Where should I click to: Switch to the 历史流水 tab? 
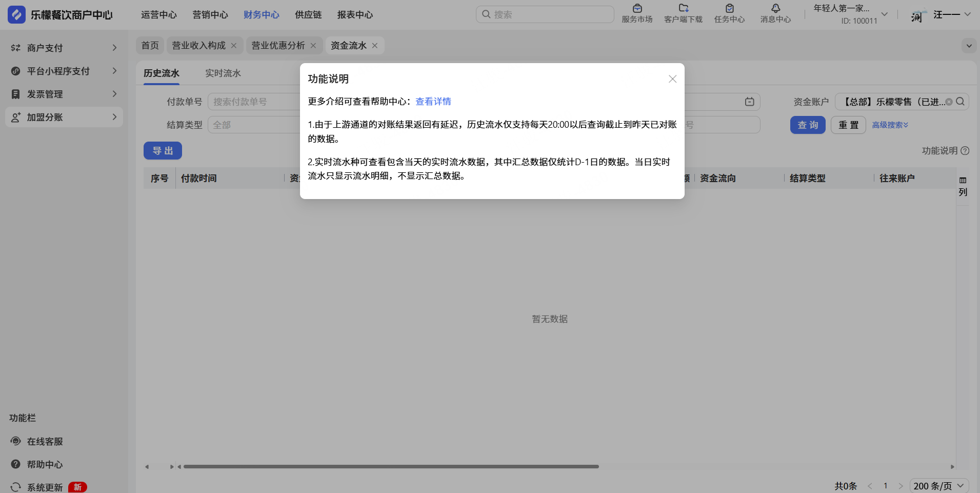(162, 73)
